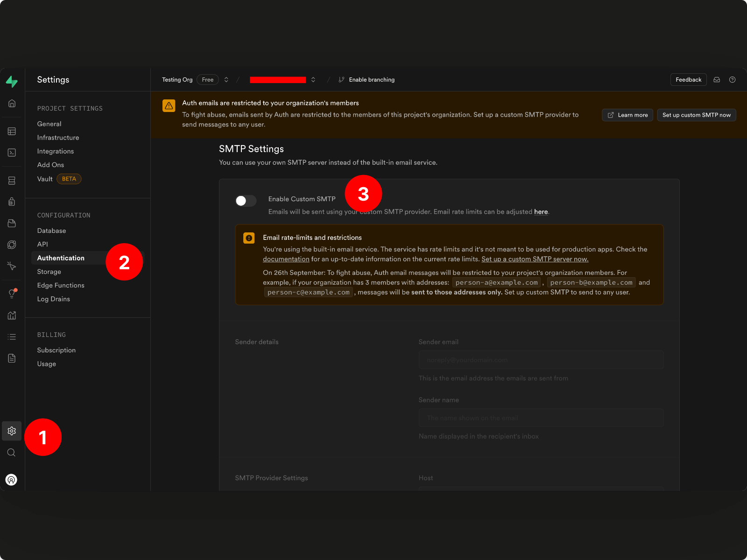Open Advisors via the lightbulb icon

click(x=12, y=293)
